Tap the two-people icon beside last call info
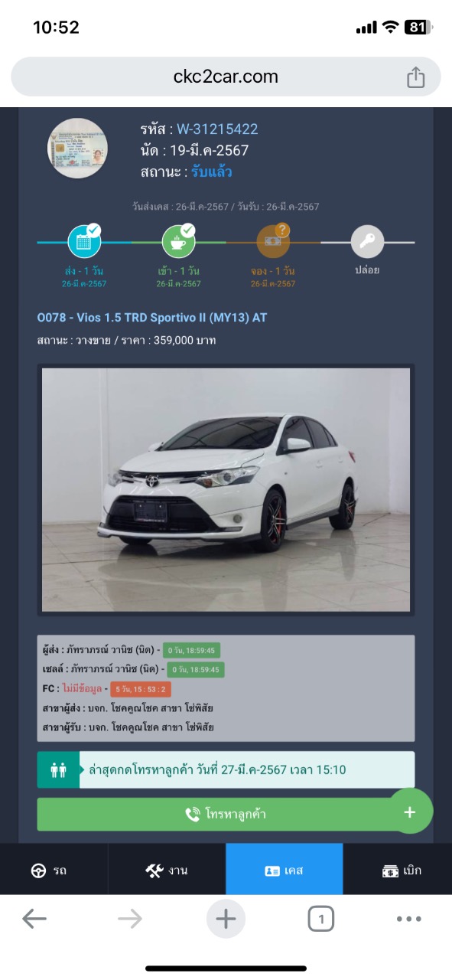452x980 pixels. click(x=59, y=769)
